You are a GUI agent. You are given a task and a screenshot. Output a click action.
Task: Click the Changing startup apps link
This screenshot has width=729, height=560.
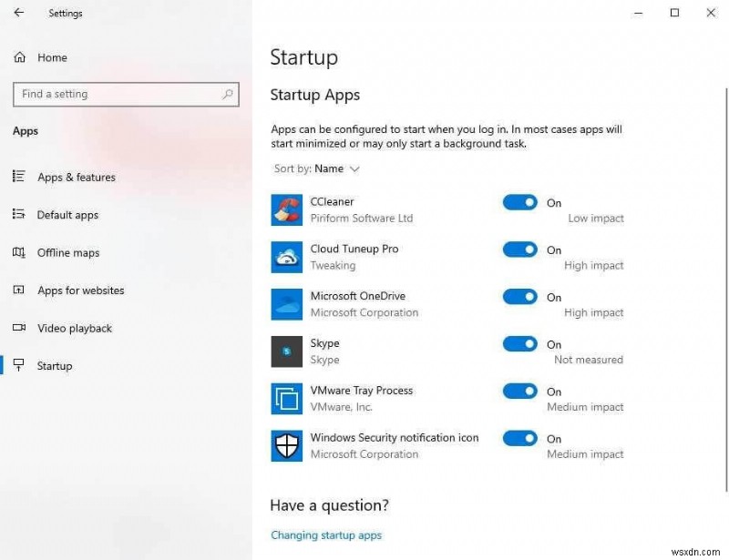tap(326, 535)
